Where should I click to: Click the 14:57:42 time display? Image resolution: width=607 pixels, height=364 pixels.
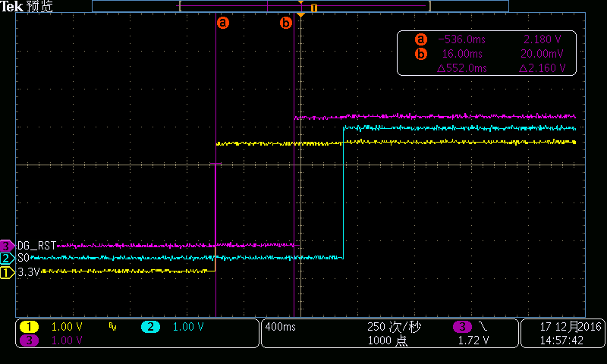pyautogui.click(x=561, y=340)
